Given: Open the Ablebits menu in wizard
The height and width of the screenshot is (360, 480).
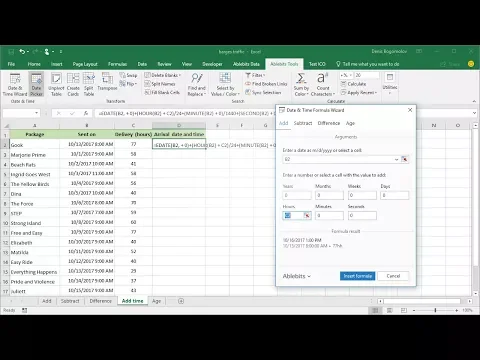Looking at the screenshot, I should click(x=296, y=276).
